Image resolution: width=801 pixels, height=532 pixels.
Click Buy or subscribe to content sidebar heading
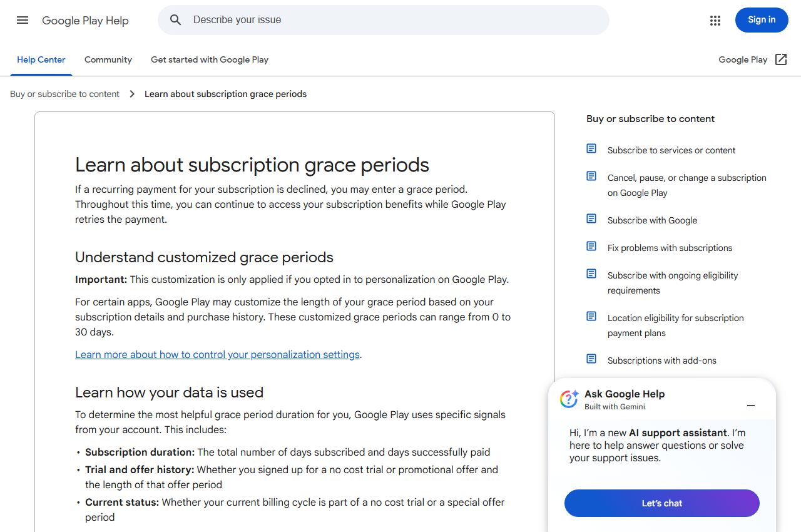[650, 119]
